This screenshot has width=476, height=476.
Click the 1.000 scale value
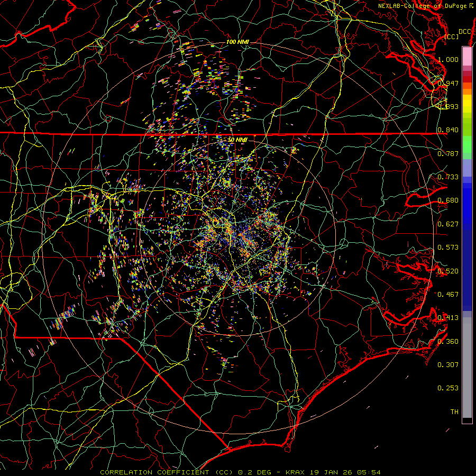click(448, 59)
